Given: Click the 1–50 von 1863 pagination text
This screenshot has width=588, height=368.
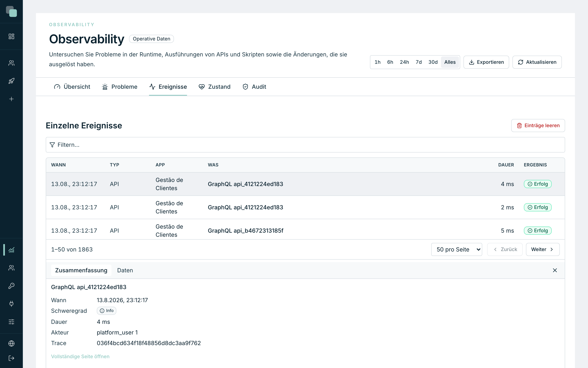Looking at the screenshot, I should [x=72, y=249].
